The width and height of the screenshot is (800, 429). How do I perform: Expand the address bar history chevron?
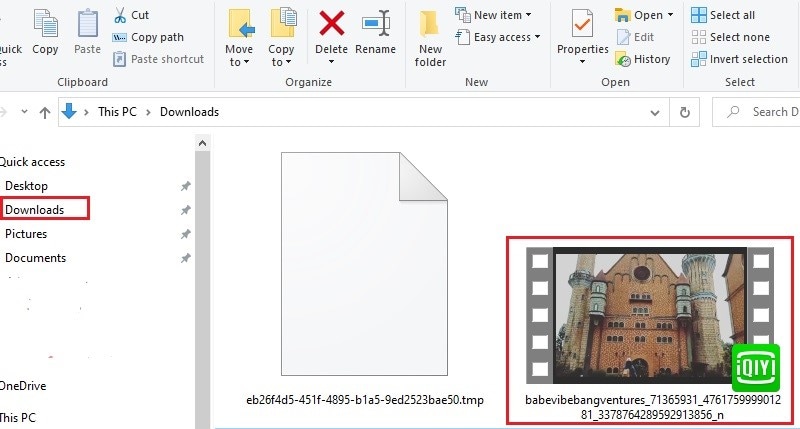655,113
